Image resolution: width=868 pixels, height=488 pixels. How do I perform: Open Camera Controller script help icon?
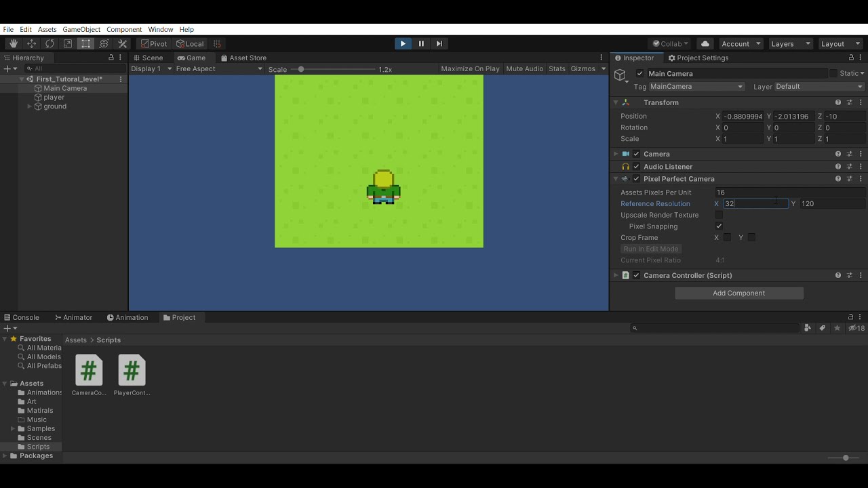click(x=838, y=275)
